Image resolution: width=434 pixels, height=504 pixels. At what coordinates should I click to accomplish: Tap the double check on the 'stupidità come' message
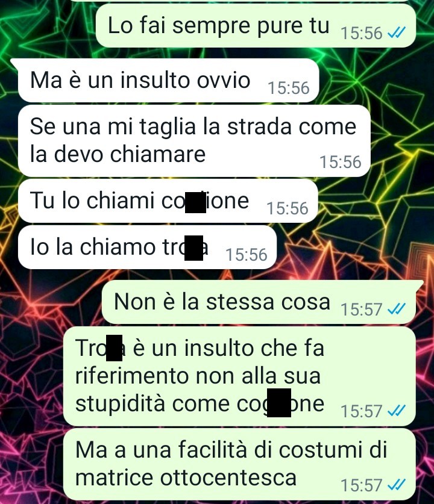click(x=397, y=411)
